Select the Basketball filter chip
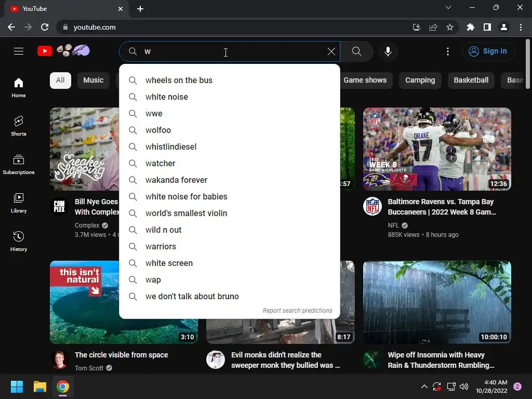This screenshot has height=399, width=532. pyautogui.click(x=471, y=81)
